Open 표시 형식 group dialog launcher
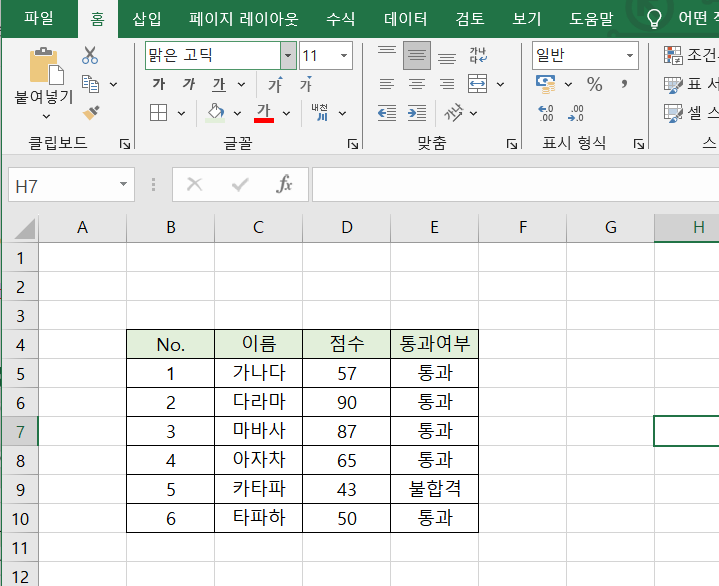The width and height of the screenshot is (719, 586). coord(639,144)
